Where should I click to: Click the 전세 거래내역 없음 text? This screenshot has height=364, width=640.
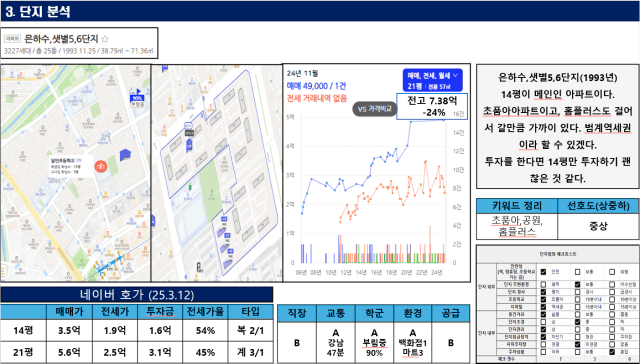point(317,98)
